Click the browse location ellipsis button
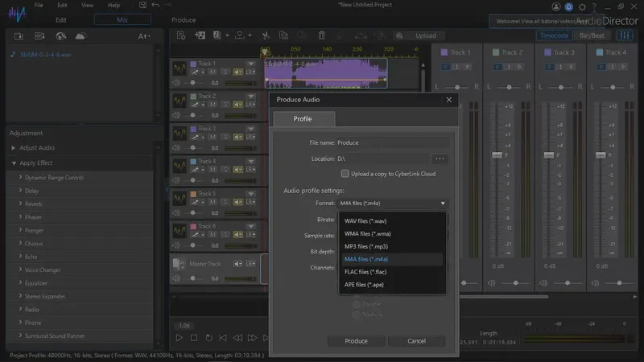 [x=439, y=158]
